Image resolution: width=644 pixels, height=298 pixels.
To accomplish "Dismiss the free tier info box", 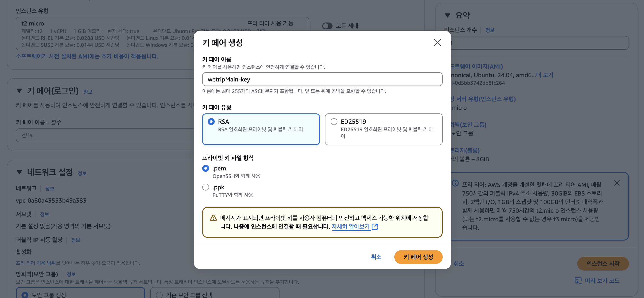I will click(617, 183).
